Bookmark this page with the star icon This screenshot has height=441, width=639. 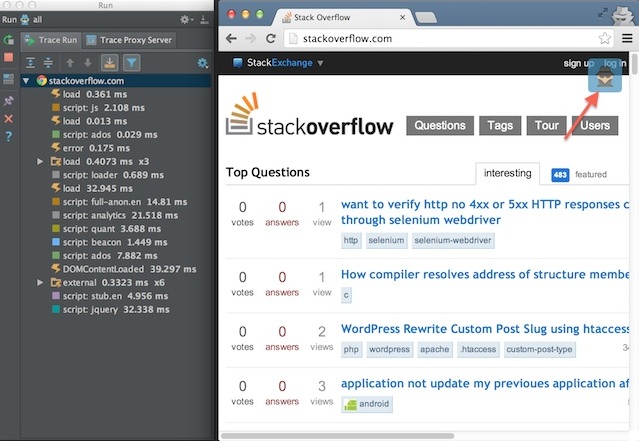(604, 38)
